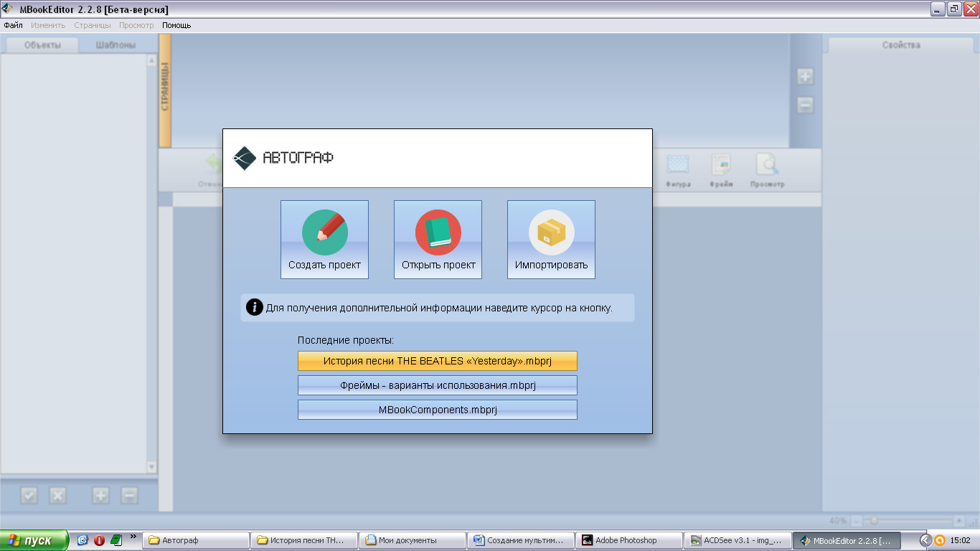Open the Изменить menu
This screenshot has width=980, height=551.
[48, 25]
